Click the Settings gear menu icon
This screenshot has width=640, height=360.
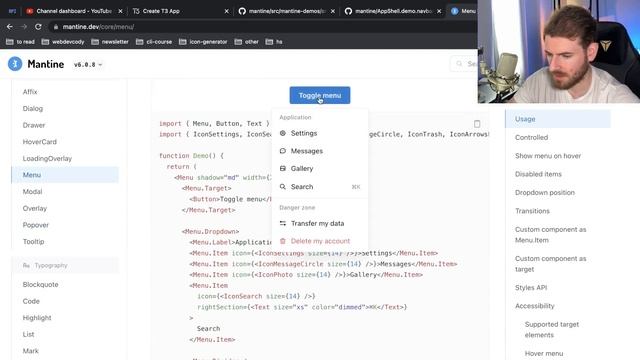point(282,133)
